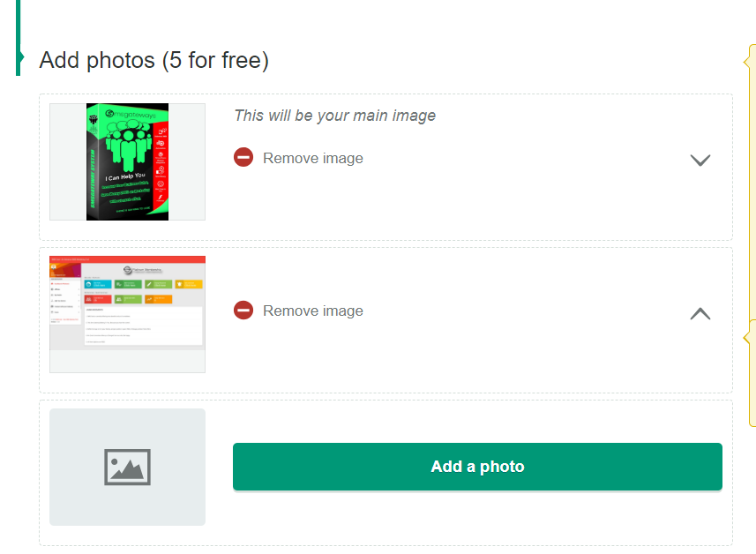Select the dashboard screenshot thumbnail
The width and height of the screenshot is (756, 554).
point(127,314)
